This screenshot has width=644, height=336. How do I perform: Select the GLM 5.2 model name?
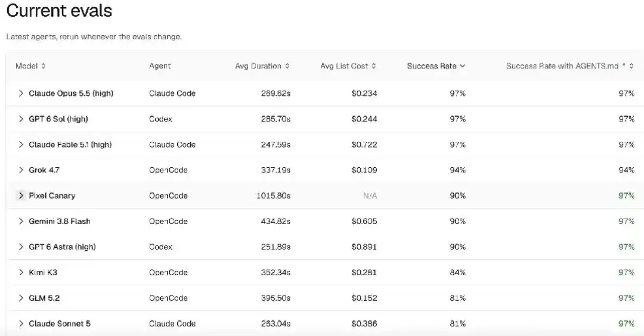44,298
